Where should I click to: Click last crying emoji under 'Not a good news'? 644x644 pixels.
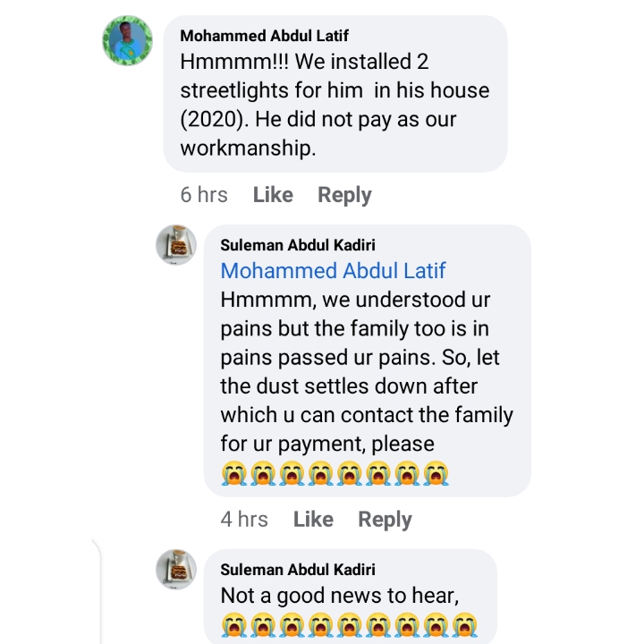pos(465,623)
